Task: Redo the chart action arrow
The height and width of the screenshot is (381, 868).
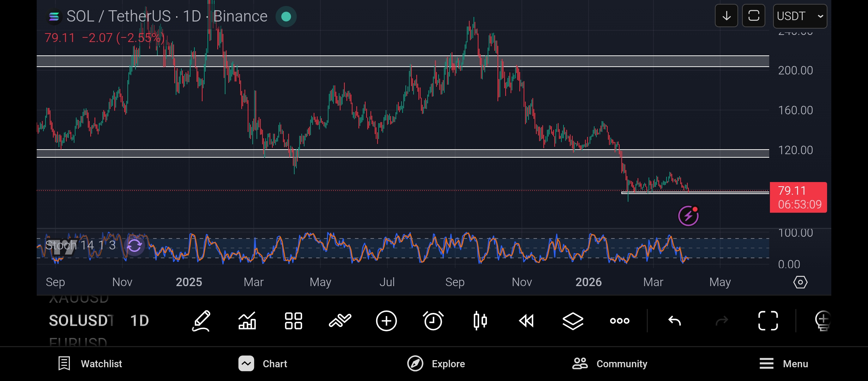Action: 722,321
